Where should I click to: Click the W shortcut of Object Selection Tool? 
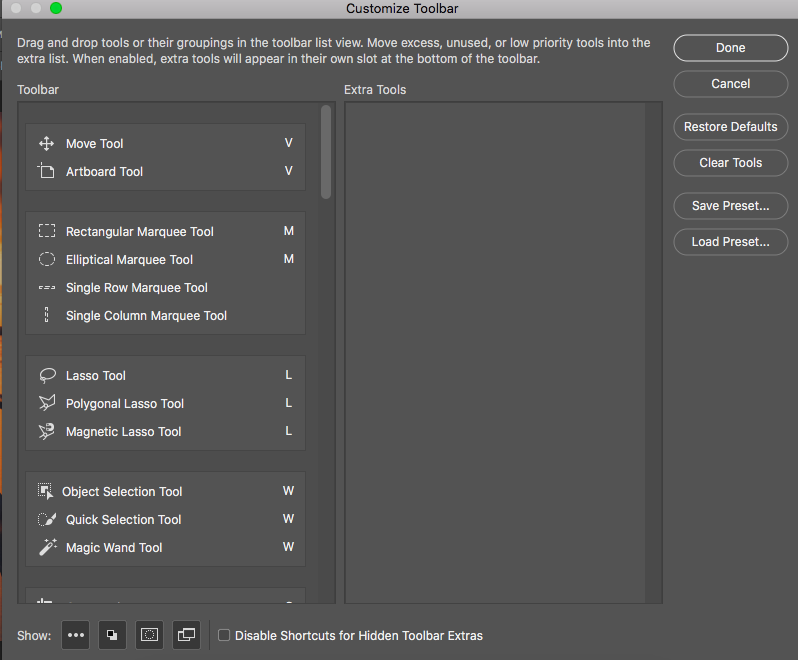coord(289,491)
